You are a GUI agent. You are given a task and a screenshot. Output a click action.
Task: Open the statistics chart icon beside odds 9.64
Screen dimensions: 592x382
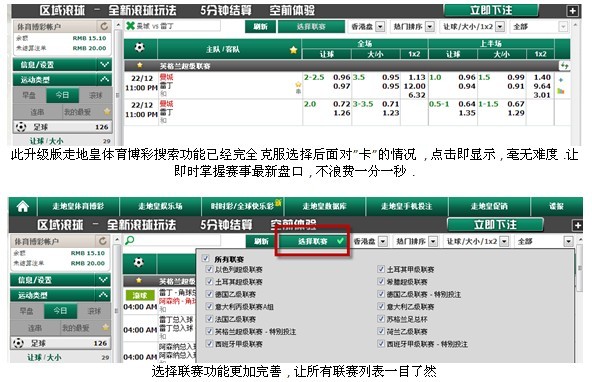561,91
